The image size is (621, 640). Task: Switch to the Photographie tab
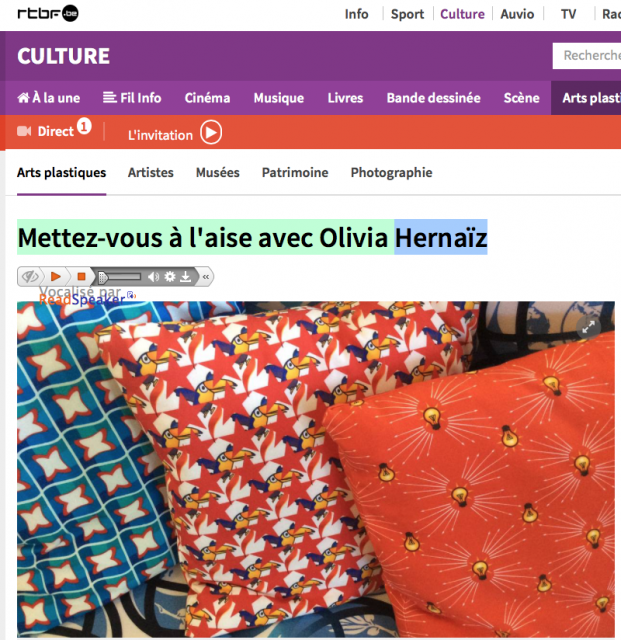point(392,173)
